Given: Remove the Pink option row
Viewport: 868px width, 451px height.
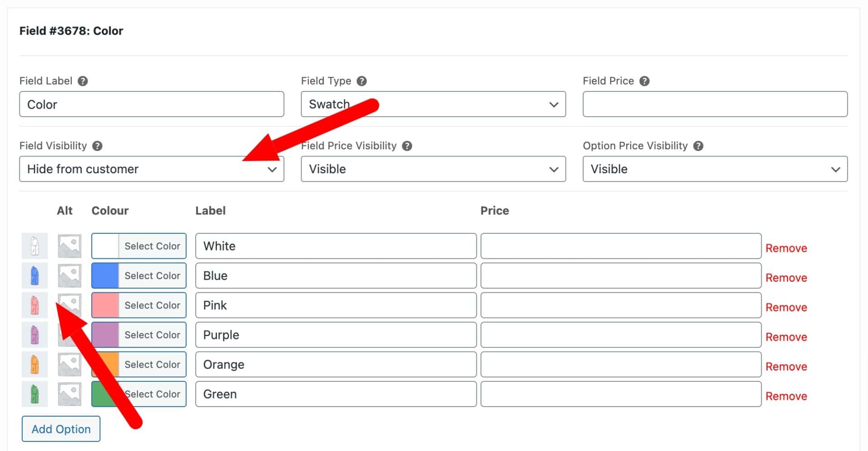Looking at the screenshot, I should point(786,307).
